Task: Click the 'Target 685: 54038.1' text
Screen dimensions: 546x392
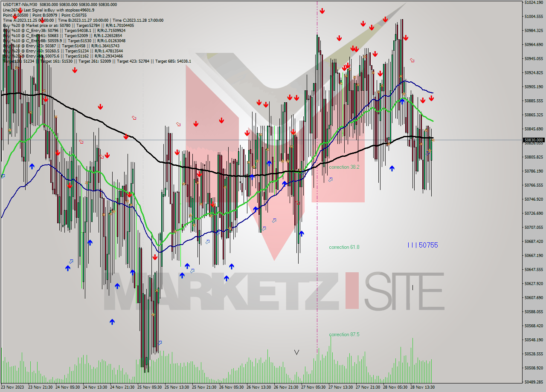Action: pyautogui.click(x=173, y=61)
